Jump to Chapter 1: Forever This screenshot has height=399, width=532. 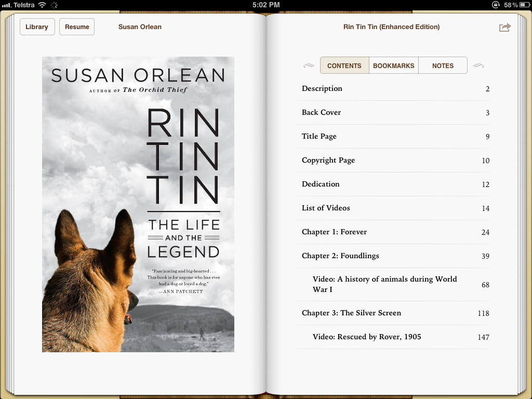click(334, 232)
